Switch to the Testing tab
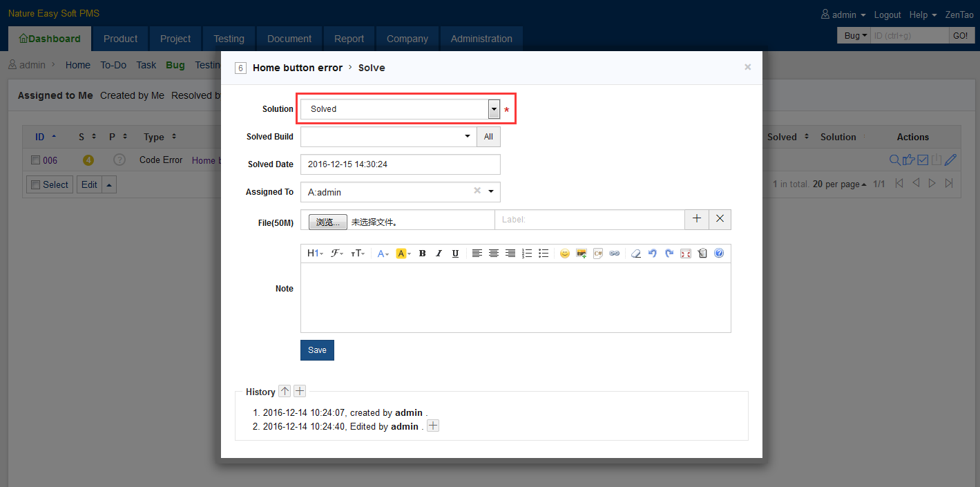Screen dimensions: 980x487 (x=229, y=39)
